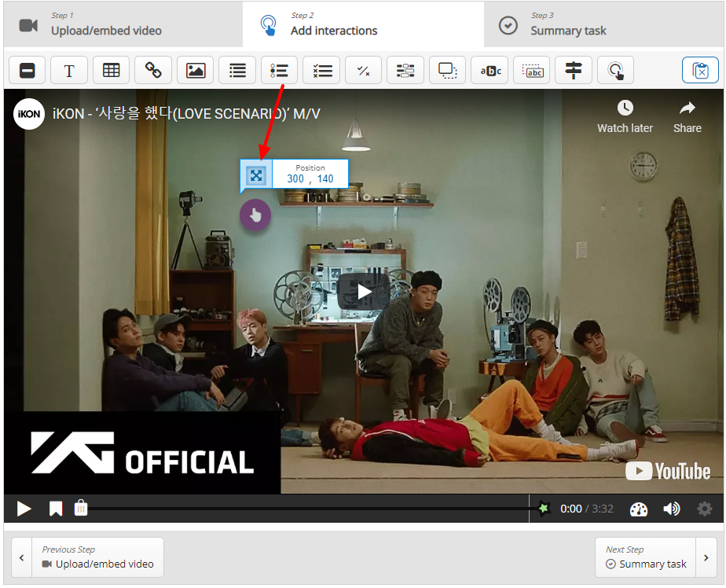The image size is (726, 588).
Task: Switch to Step 1 Upload/embed video tab
Action: (x=123, y=24)
